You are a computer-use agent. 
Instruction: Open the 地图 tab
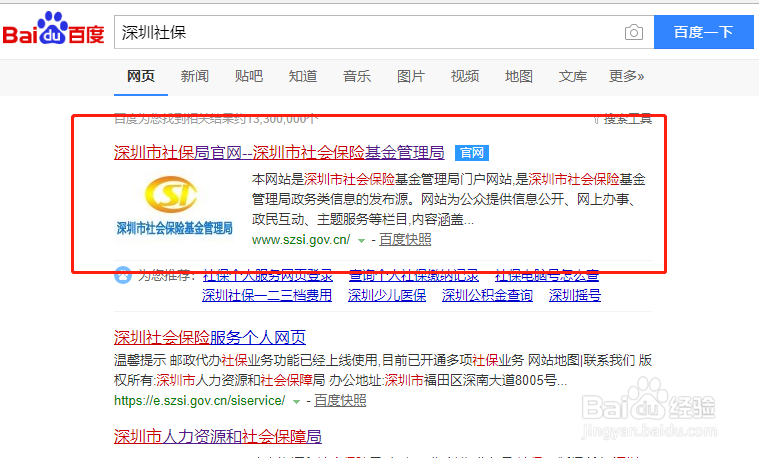(x=519, y=76)
